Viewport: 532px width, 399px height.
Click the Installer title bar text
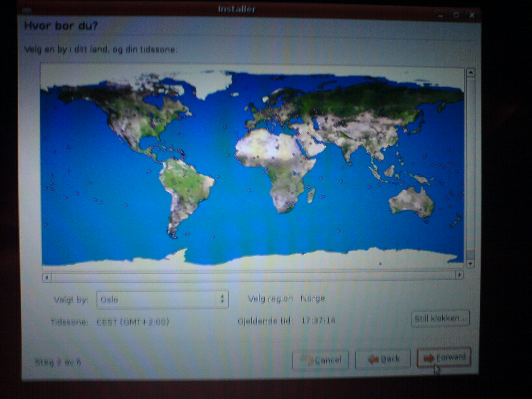pyautogui.click(x=237, y=9)
